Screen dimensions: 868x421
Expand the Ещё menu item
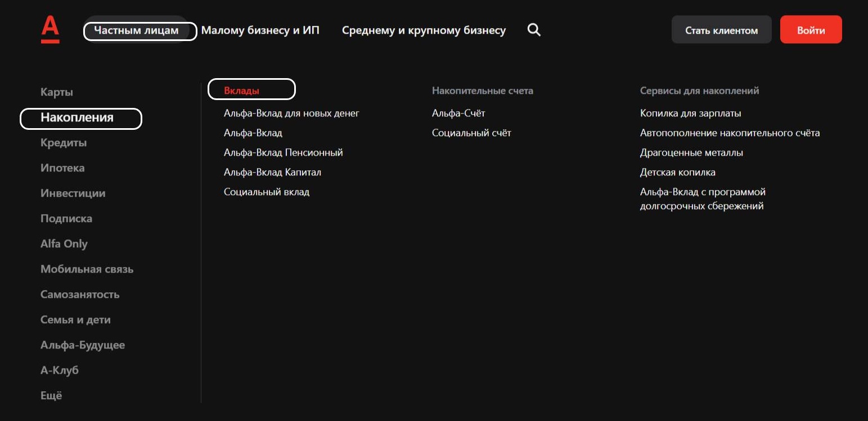[51, 396]
